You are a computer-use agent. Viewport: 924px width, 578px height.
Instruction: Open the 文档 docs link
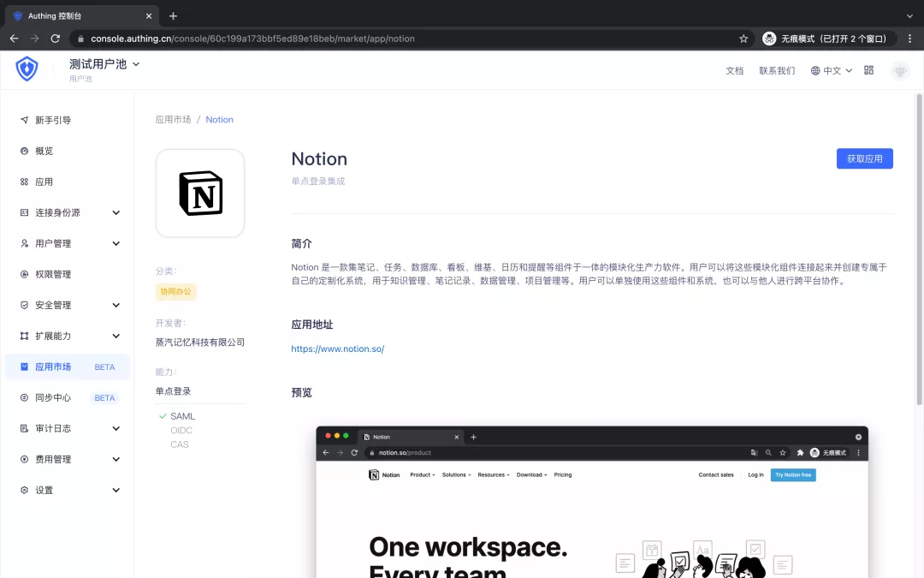(734, 71)
